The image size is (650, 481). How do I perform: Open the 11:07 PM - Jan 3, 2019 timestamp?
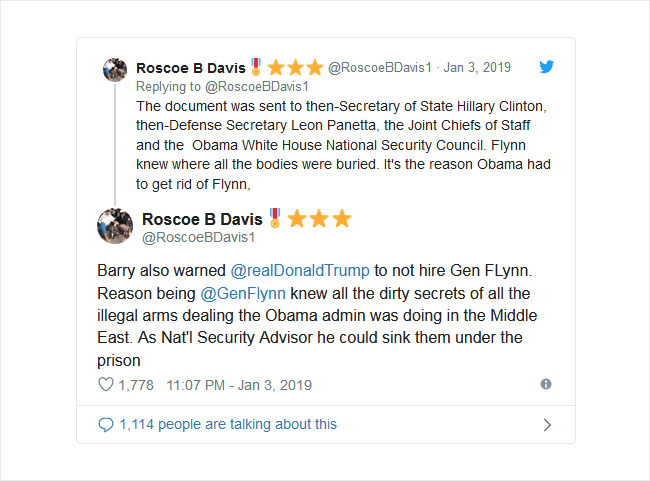pyautogui.click(x=239, y=385)
